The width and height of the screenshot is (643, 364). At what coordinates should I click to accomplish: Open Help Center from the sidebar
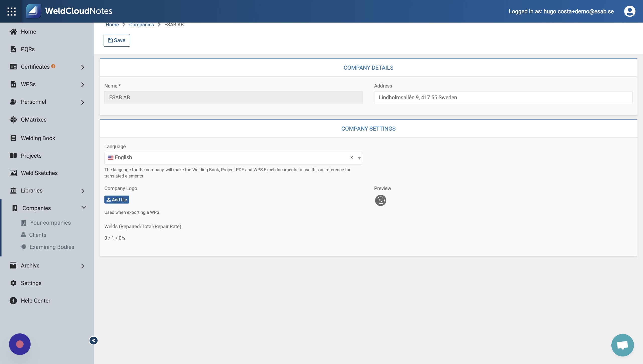coord(36,301)
